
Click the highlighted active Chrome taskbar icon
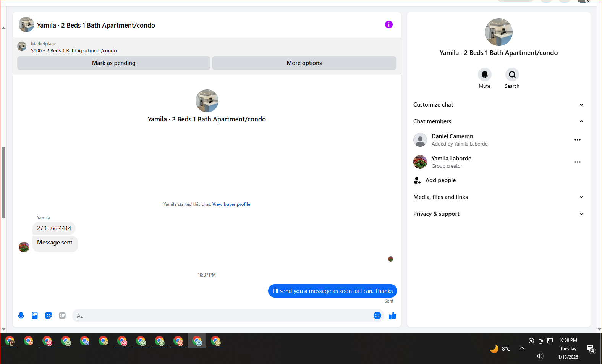click(x=197, y=341)
